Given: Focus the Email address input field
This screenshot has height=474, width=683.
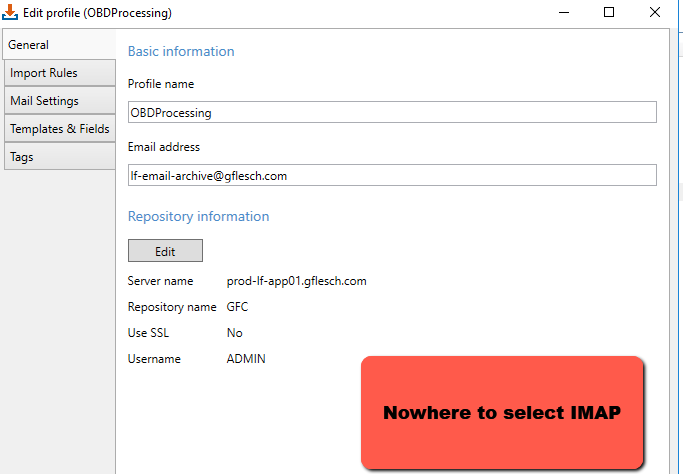Looking at the screenshot, I should point(392,175).
